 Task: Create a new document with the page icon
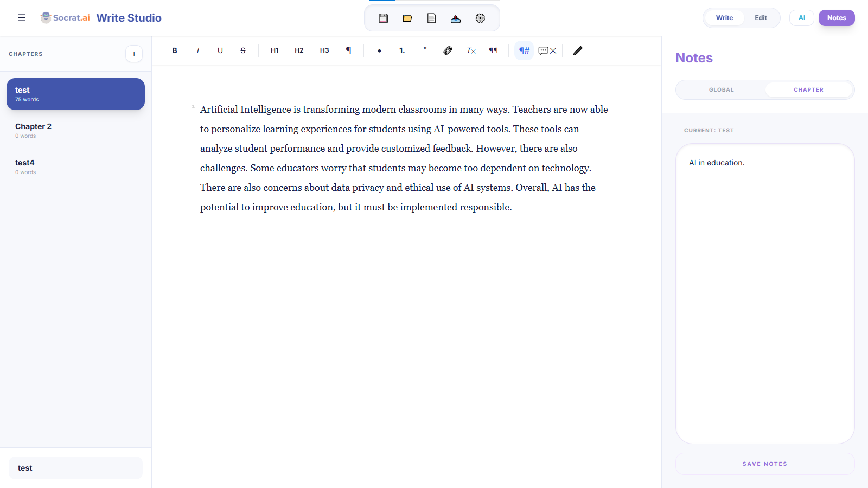[x=431, y=18]
